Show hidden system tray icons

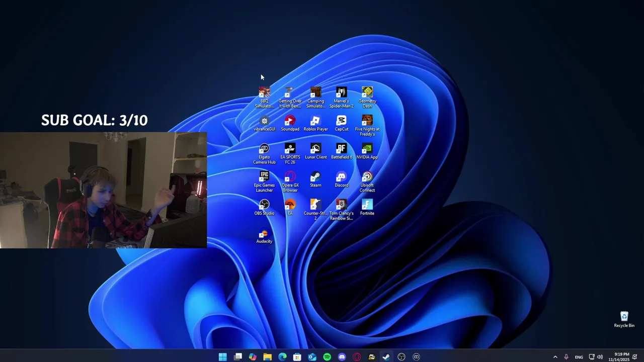(555, 357)
